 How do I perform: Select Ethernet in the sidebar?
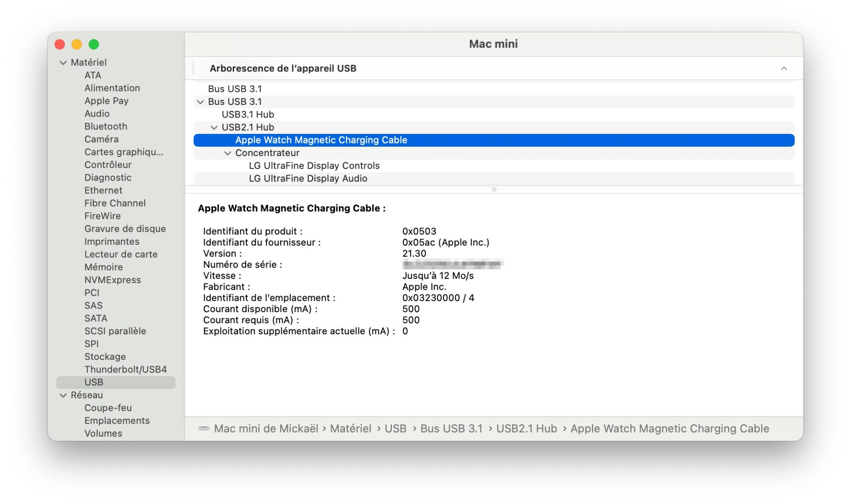point(103,191)
